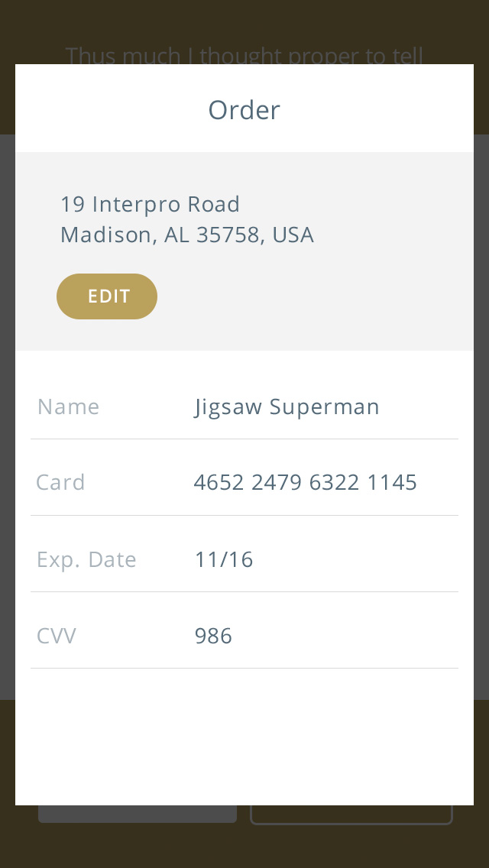
Task: Click the Card label
Action: [x=60, y=482]
